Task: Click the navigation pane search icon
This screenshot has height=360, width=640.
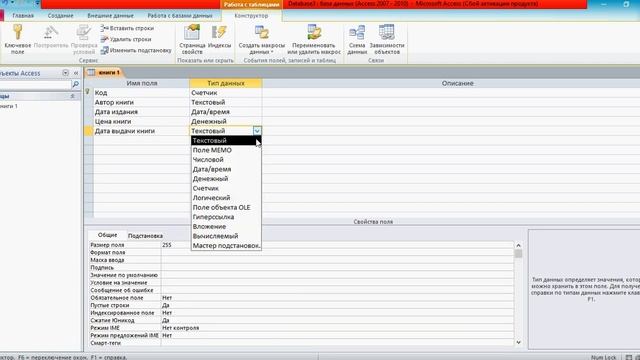Action: tap(75, 84)
